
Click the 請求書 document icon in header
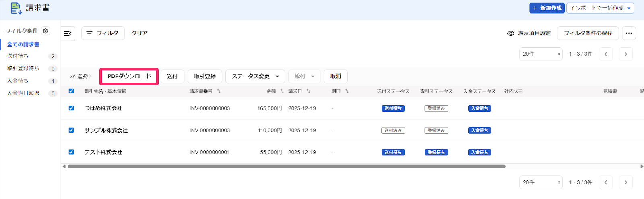(x=16, y=8)
